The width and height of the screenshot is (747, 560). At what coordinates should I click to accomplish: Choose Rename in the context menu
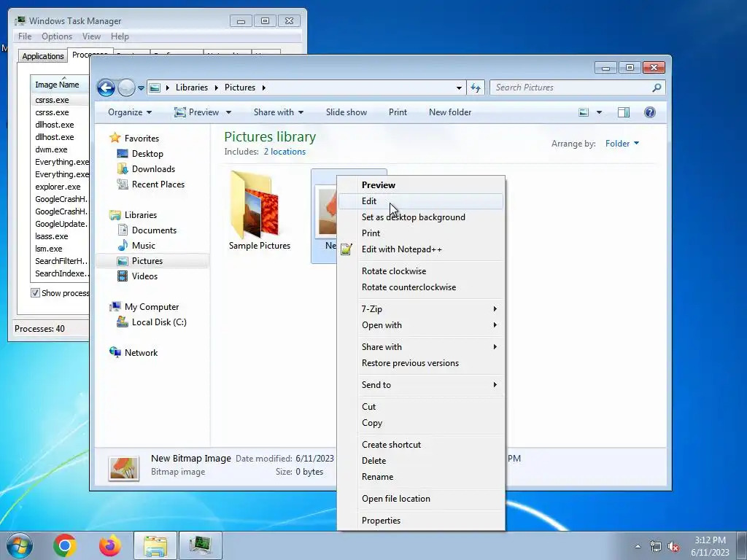[x=421, y=477]
